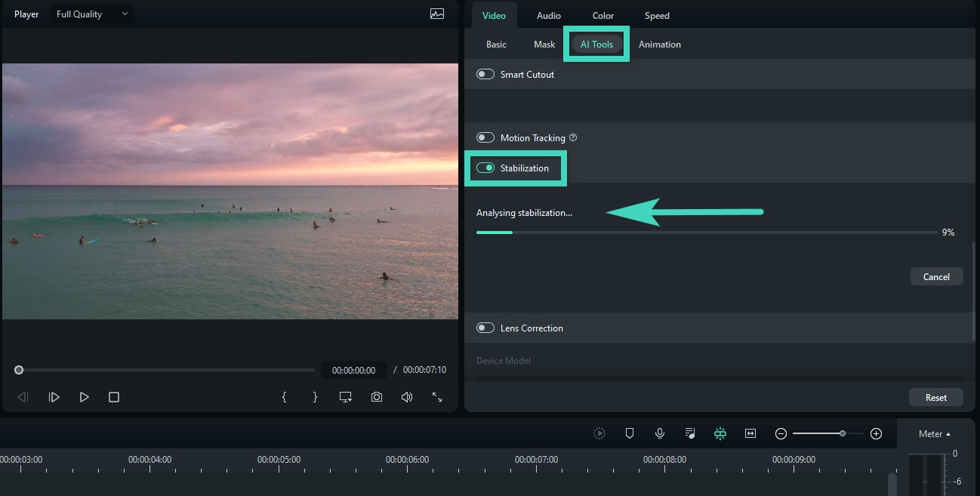Open the display settings monitor dropdown
The height and width of the screenshot is (496, 980).
tap(346, 397)
